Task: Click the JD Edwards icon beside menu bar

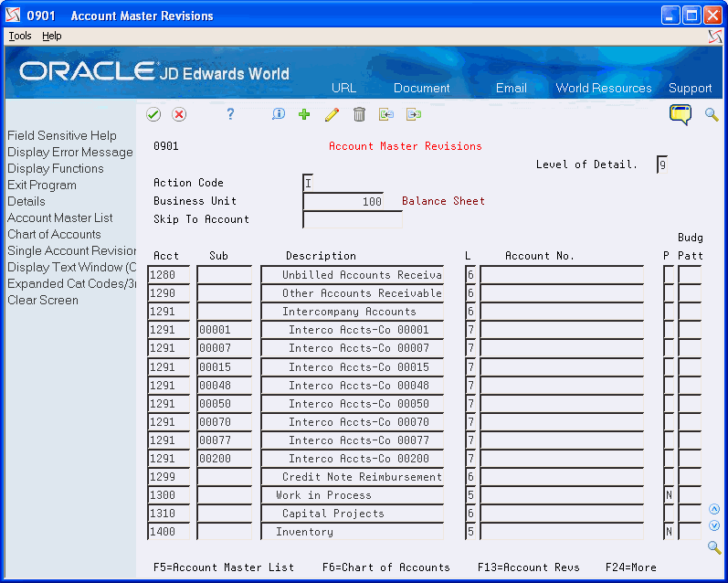Action: [715, 37]
